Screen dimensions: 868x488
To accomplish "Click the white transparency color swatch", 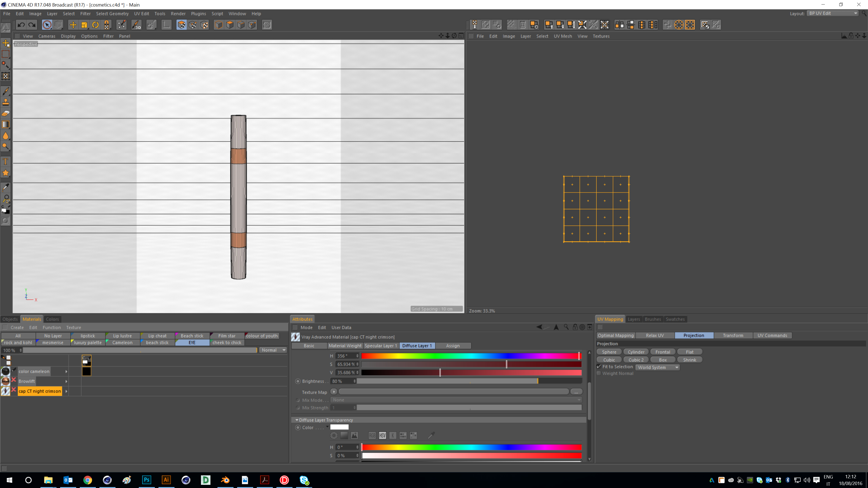I will click(x=339, y=427).
